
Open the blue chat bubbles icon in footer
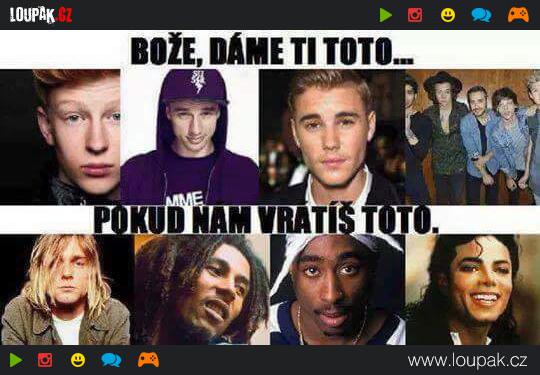click(x=111, y=360)
